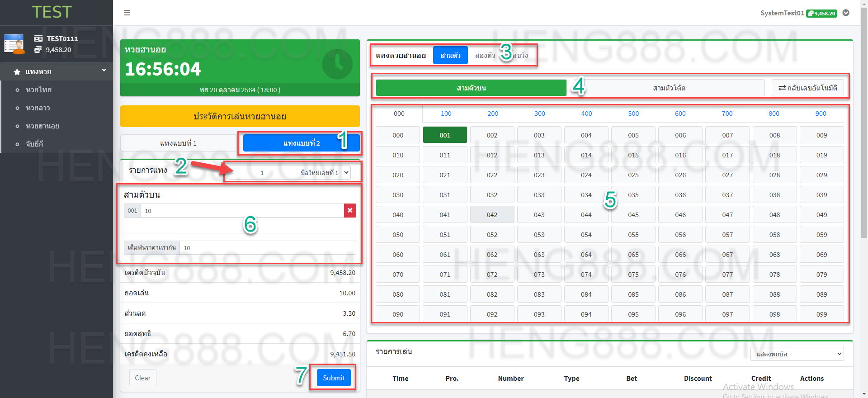Open the user account dropdown arrow
Screen dimensions: 868x398
click(846, 13)
